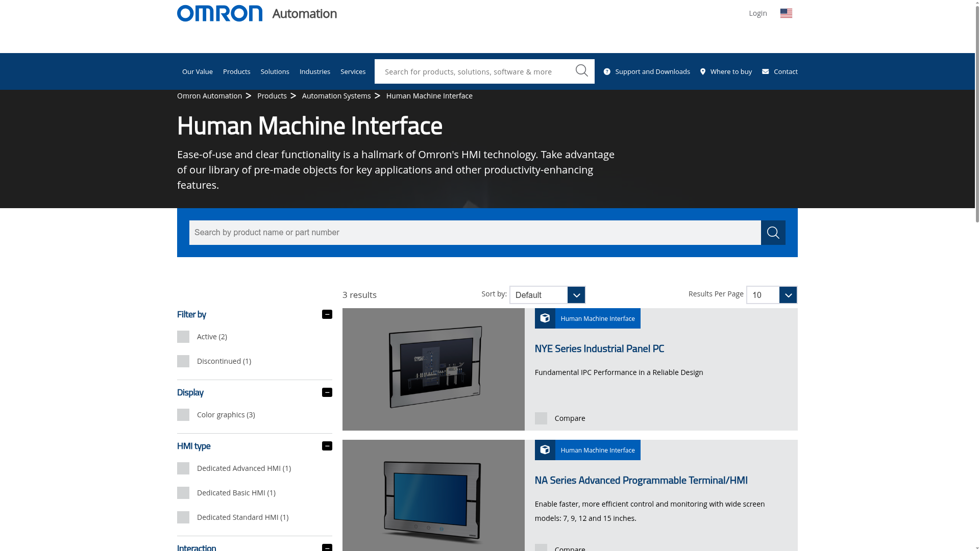The height and width of the screenshot is (551, 980).
Task: Open NYE Series Industrial Panel PC title
Action: [x=599, y=348]
